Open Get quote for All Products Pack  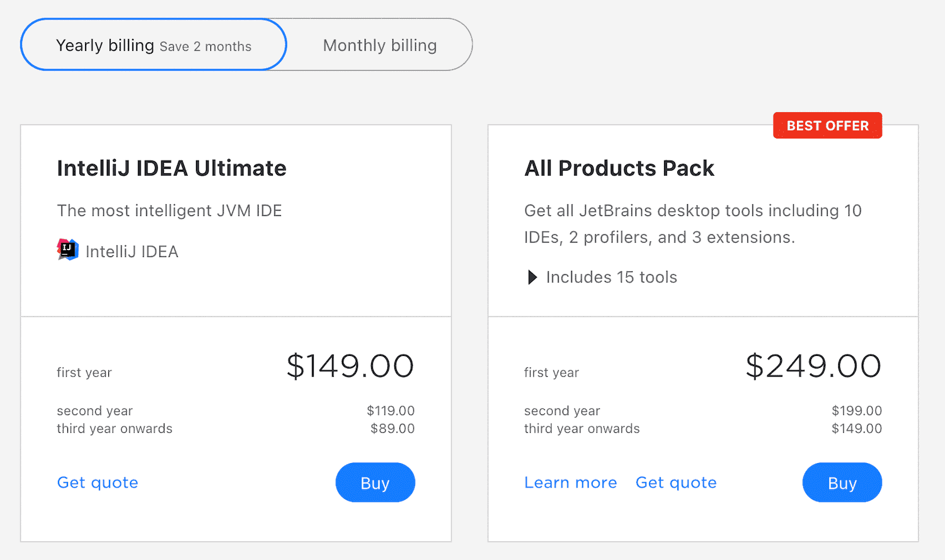point(676,483)
